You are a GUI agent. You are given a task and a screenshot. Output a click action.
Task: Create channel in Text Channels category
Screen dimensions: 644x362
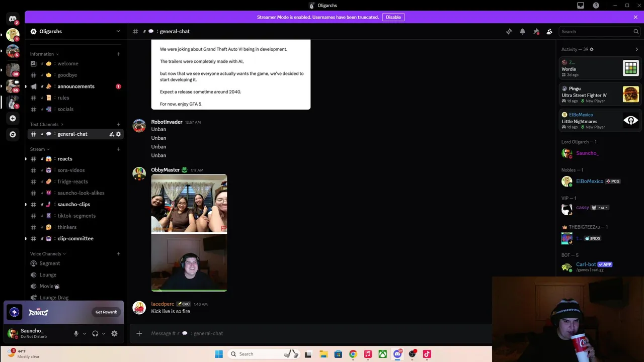click(118, 124)
